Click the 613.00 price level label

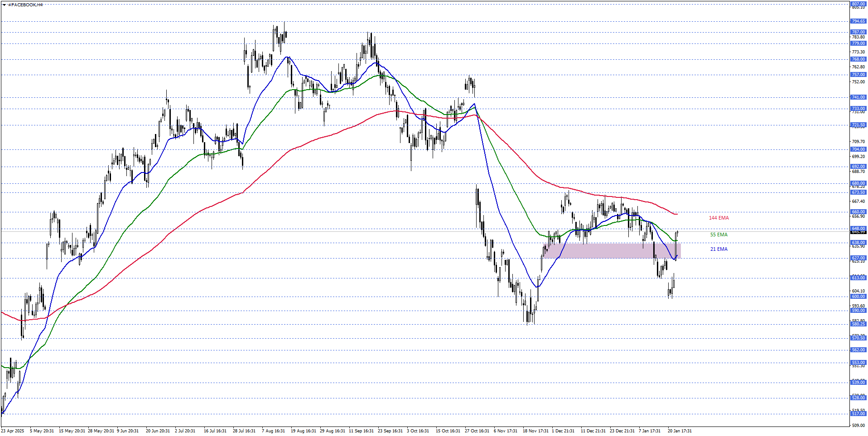(858, 278)
